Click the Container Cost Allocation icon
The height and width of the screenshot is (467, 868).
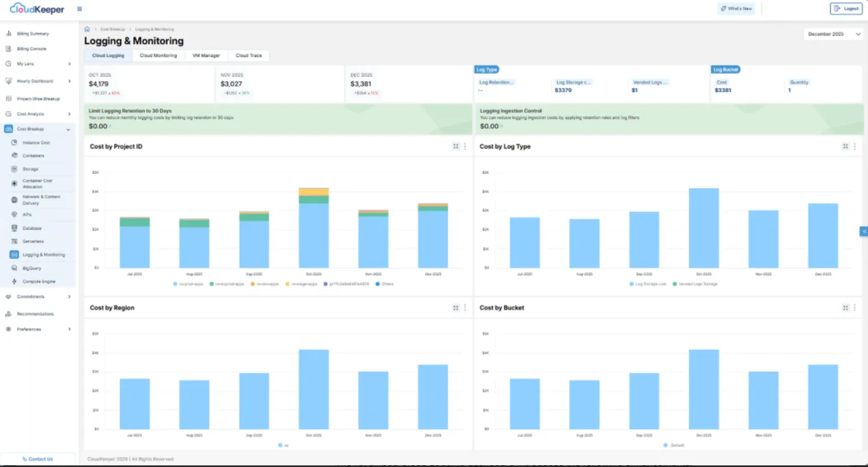14,183
